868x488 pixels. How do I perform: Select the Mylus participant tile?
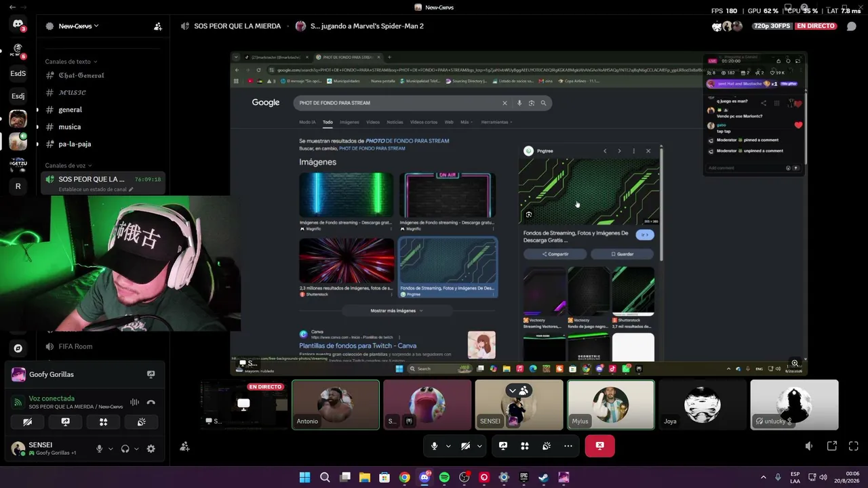611,405
